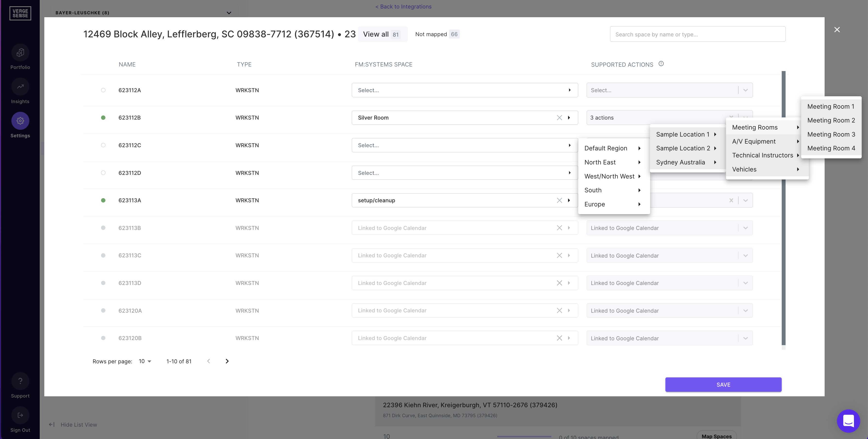Choose Sydney Australia location entry

(x=687, y=162)
